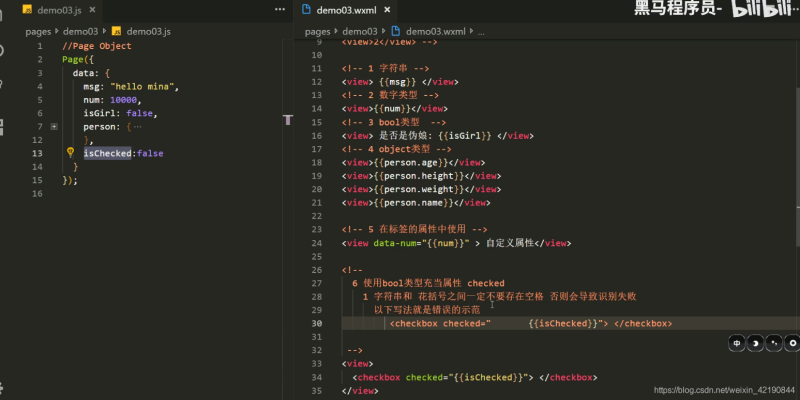This screenshot has width=800, height=400.
Task: Click the file icon on demo03.wxml tab
Action: [x=306, y=9]
